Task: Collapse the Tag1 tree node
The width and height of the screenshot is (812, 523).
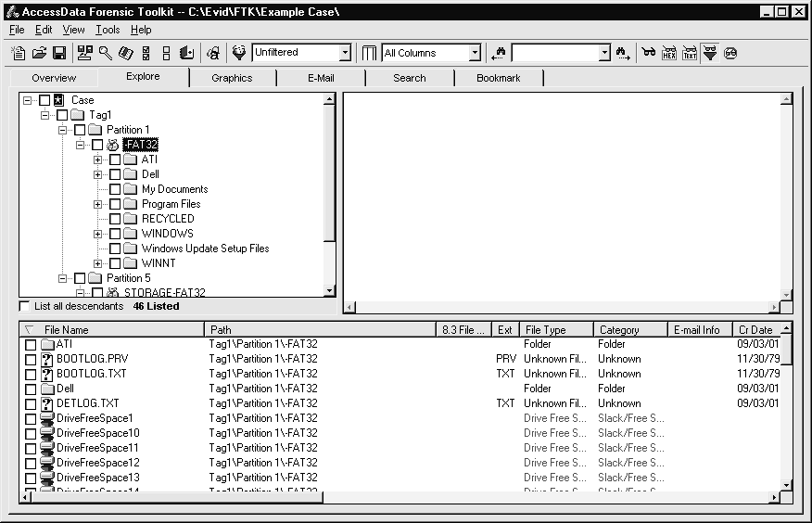Action: tap(44, 115)
